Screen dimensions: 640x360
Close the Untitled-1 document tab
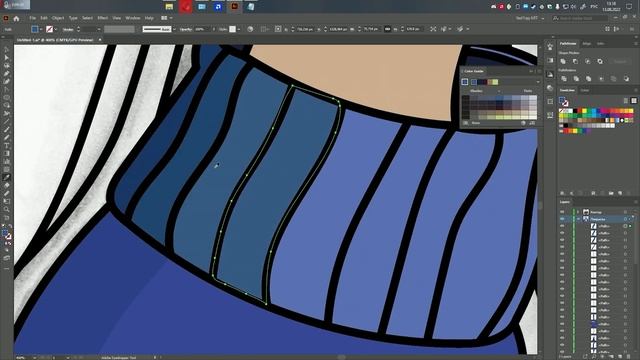point(100,40)
